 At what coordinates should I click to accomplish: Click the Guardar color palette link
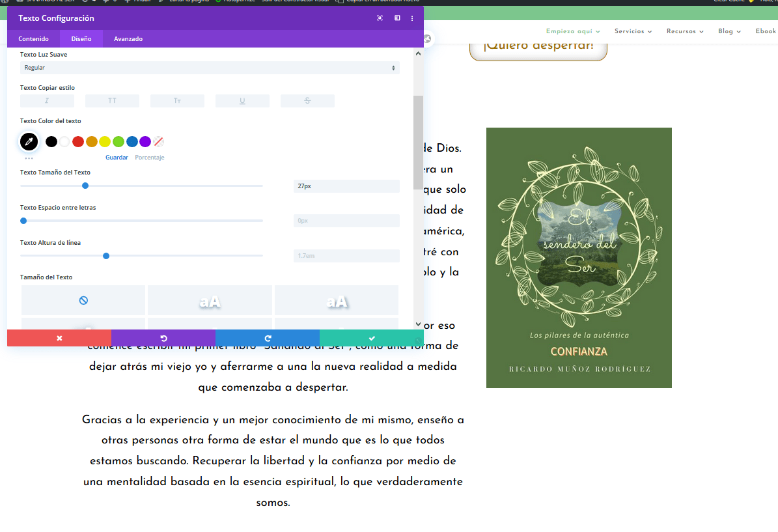[117, 158]
